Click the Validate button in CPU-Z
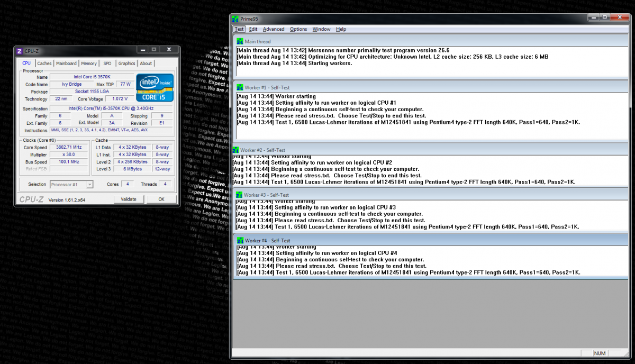635x364 pixels. 129,199
